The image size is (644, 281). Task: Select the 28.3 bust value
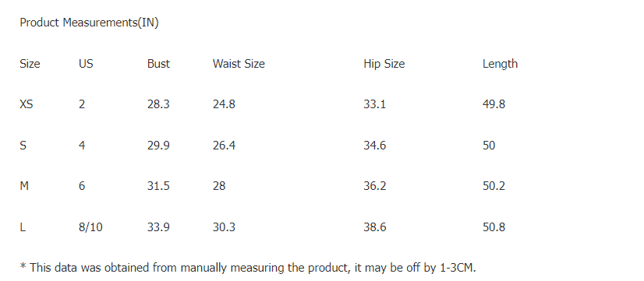(158, 104)
